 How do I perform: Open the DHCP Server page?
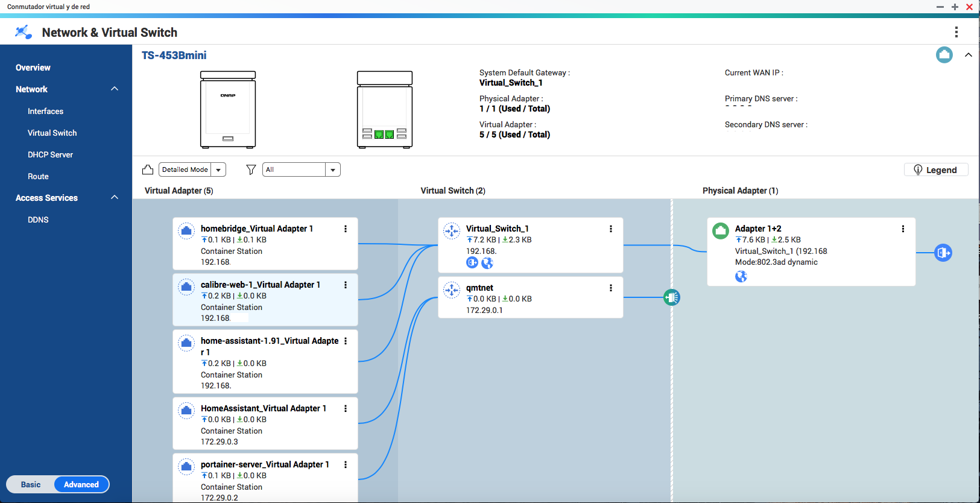point(50,154)
